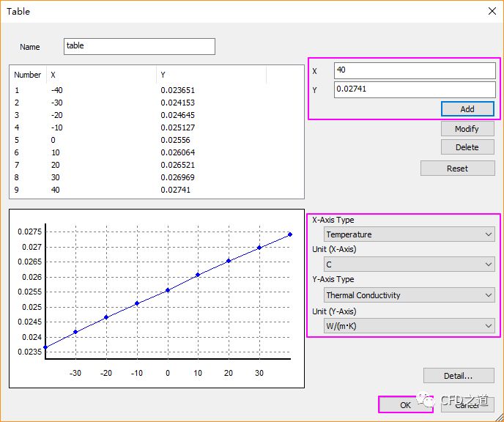Confirm with the OK button

405,404
